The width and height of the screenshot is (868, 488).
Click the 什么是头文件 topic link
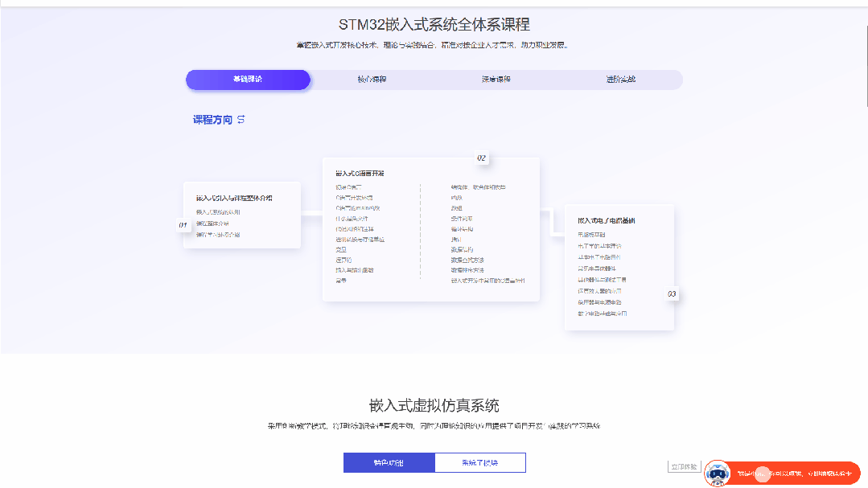tap(350, 218)
